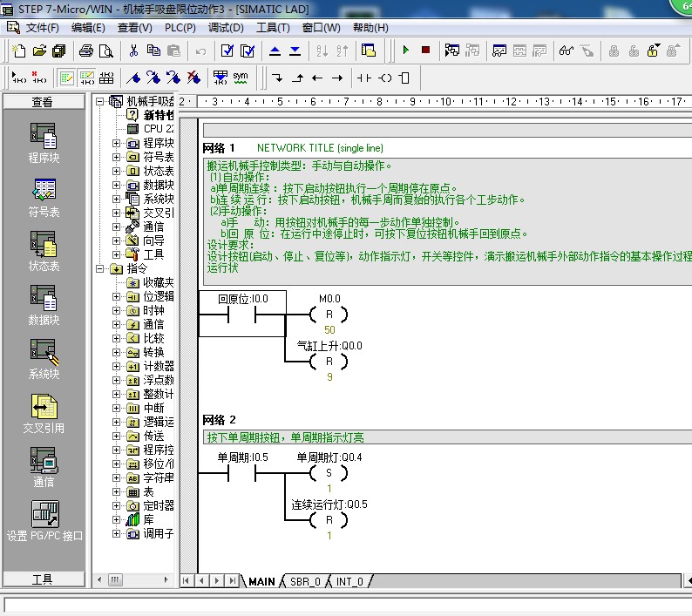692x616 pixels.
Task: Expand the 计数器 instruction folder
Action: pyautogui.click(x=116, y=366)
